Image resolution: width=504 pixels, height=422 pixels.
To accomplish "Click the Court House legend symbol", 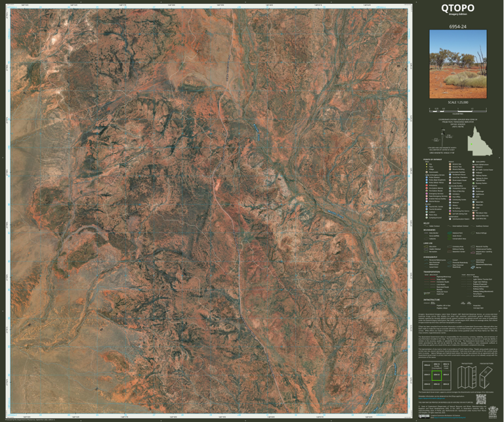I will (450, 183).
